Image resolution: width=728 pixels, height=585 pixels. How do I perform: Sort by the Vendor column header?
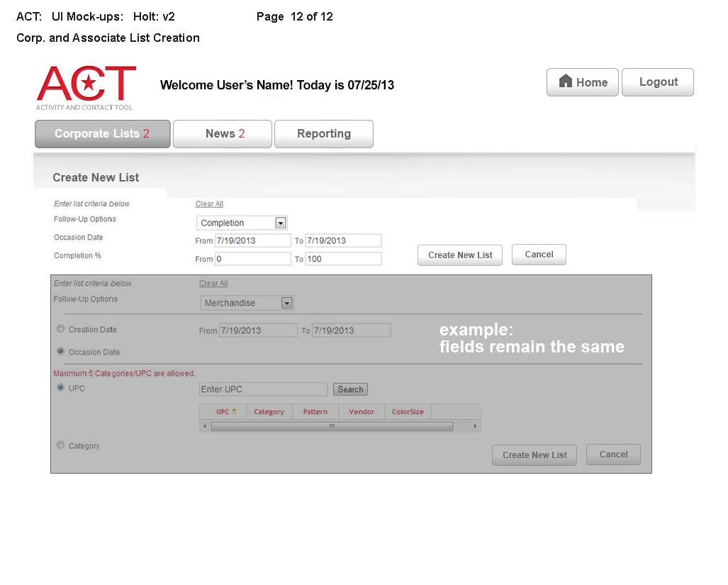point(362,412)
